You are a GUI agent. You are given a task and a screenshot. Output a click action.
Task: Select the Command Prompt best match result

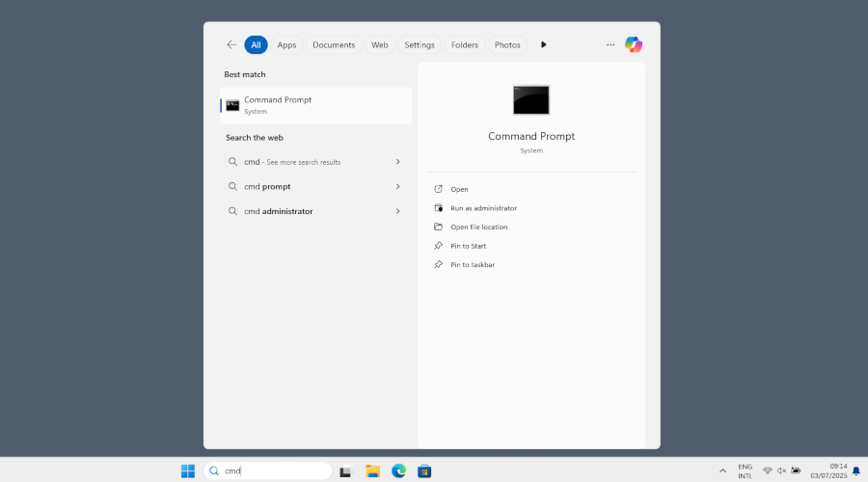click(316, 105)
